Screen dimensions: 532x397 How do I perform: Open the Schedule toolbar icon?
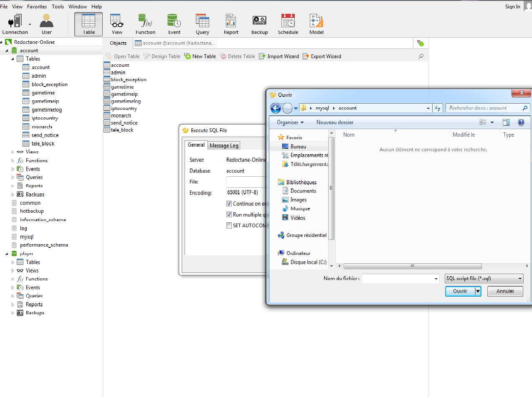[288, 24]
